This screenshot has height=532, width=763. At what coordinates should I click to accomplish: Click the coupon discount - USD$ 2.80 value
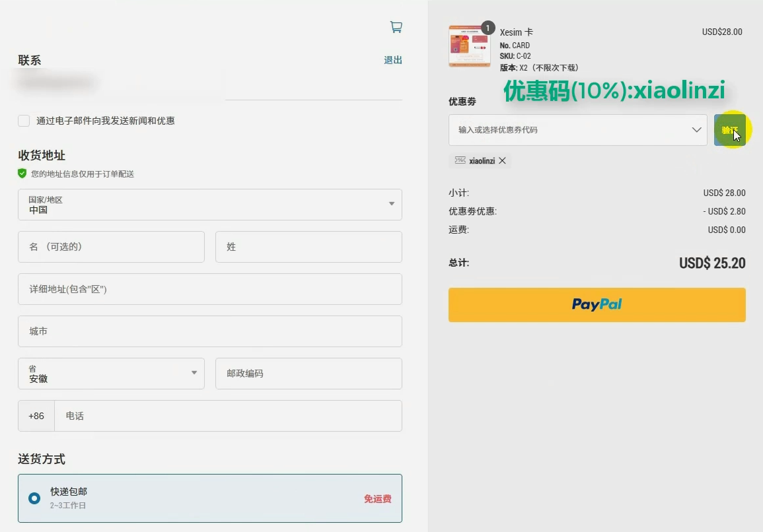724,211
